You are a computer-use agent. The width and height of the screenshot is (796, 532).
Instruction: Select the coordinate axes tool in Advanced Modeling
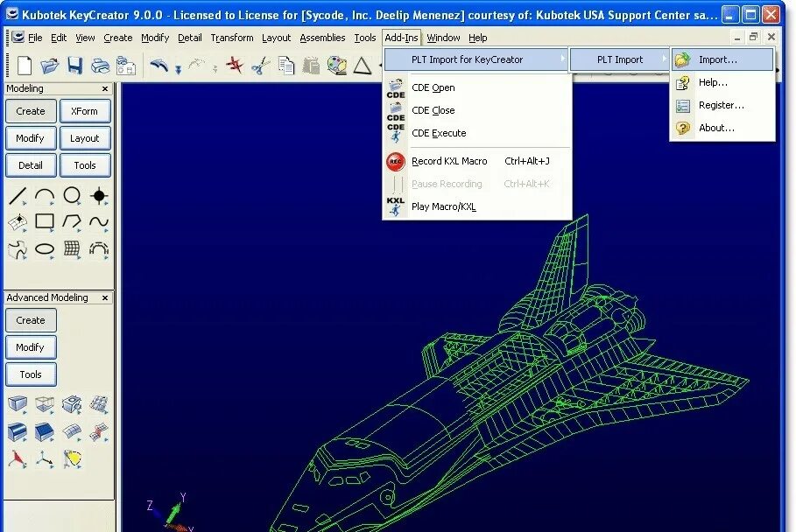[x=45, y=459]
